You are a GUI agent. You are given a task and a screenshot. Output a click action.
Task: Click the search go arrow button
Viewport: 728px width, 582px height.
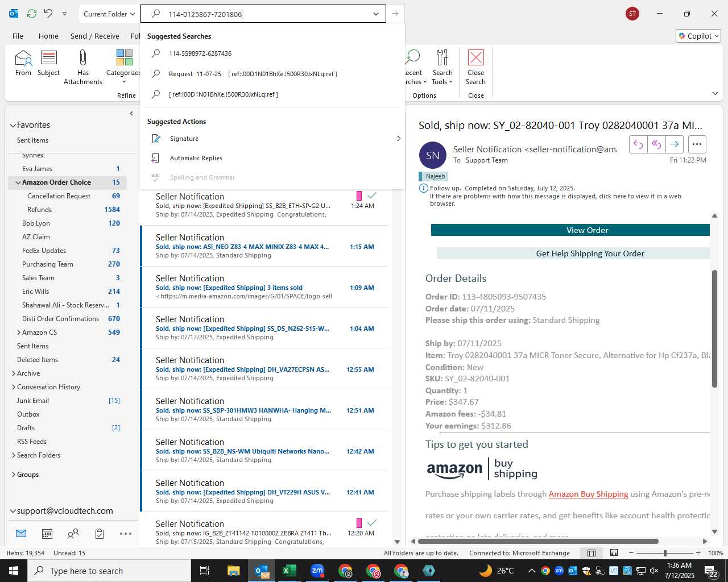point(395,14)
